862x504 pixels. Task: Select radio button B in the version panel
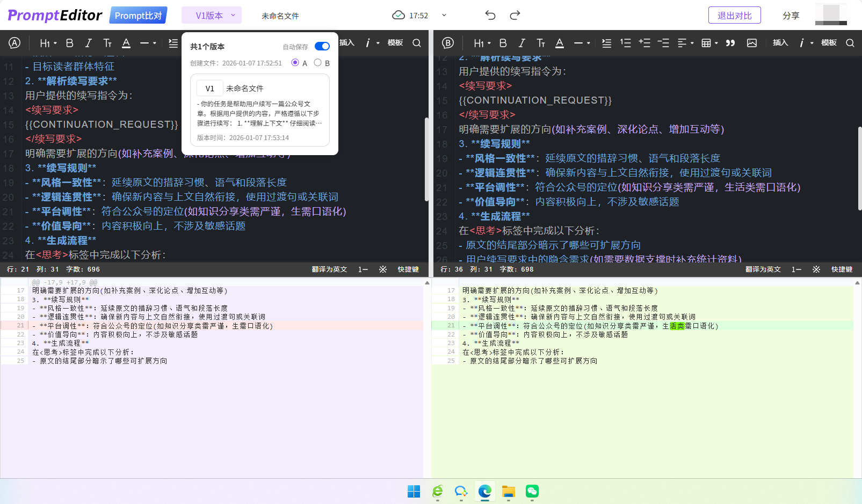(317, 62)
